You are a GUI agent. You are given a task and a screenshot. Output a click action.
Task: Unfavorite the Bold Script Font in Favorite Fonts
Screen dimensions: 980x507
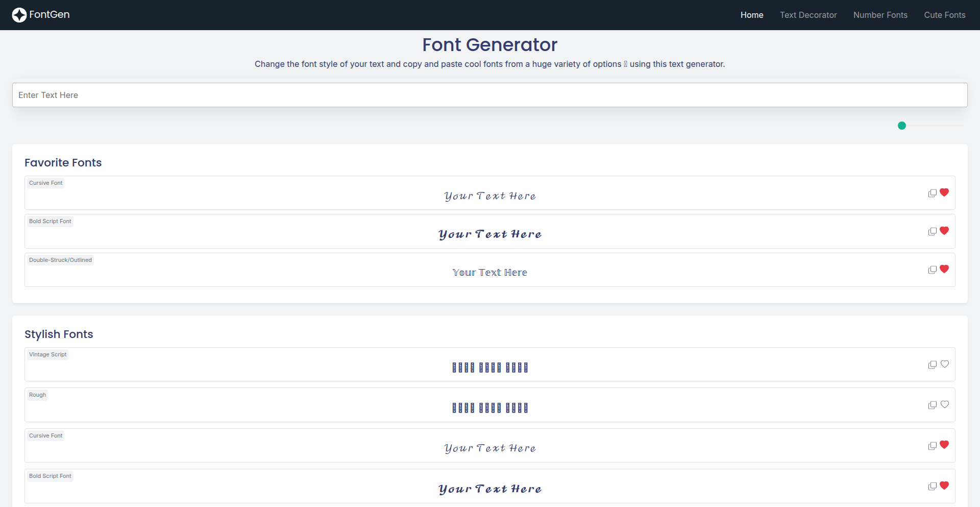945,231
